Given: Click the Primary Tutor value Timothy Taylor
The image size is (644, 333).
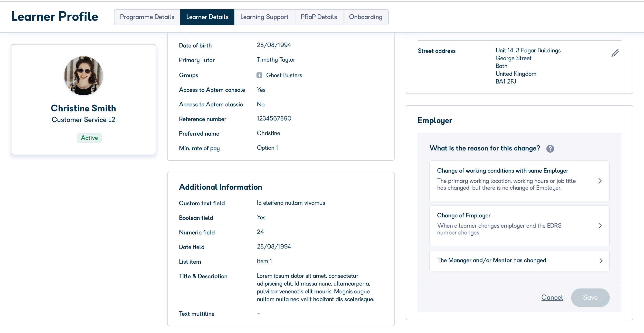Looking at the screenshot, I should click(x=276, y=60).
